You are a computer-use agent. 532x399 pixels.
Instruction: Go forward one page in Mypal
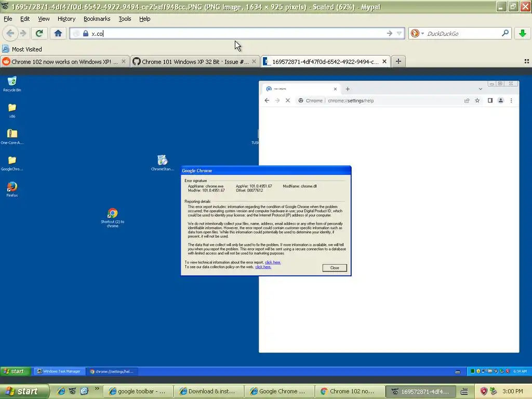click(x=23, y=33)
